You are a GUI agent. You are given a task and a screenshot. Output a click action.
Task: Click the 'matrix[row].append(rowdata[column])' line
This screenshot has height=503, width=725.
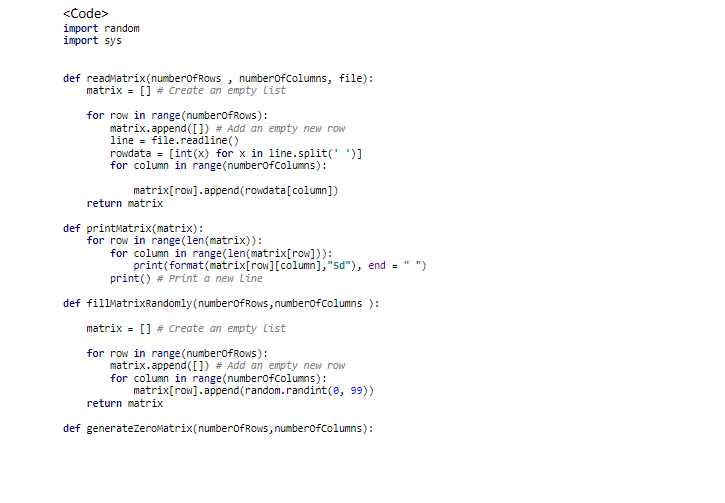pos(236,190)
